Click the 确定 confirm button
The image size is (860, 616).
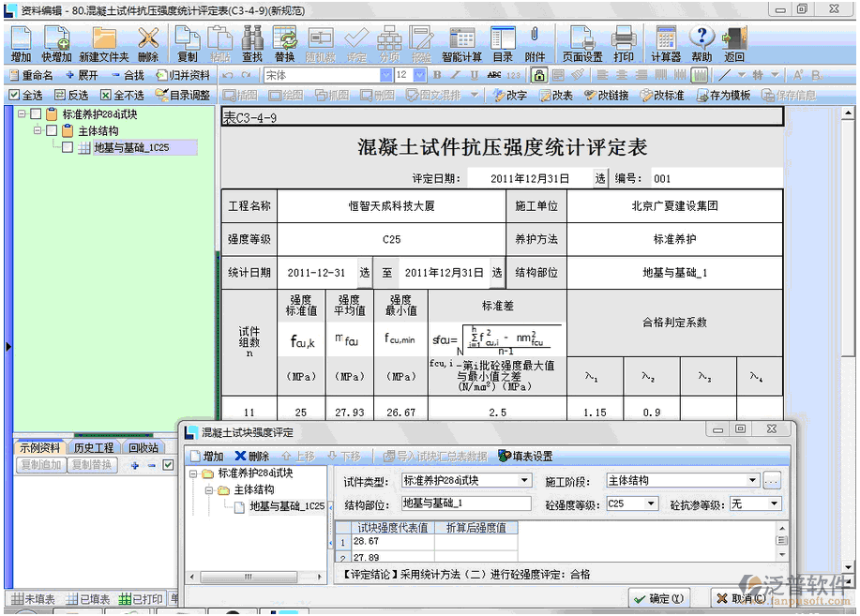(659, 599)
